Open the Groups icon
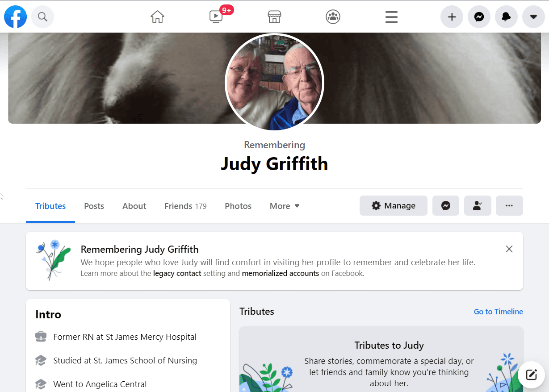The height and width of the screenshot is (392, 549). [333, 17]
